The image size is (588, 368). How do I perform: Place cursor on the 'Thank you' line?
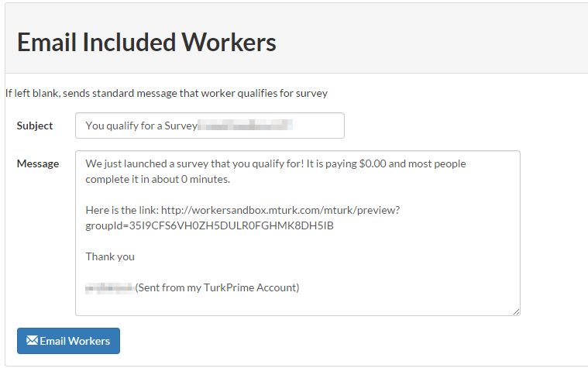[110, 256]
